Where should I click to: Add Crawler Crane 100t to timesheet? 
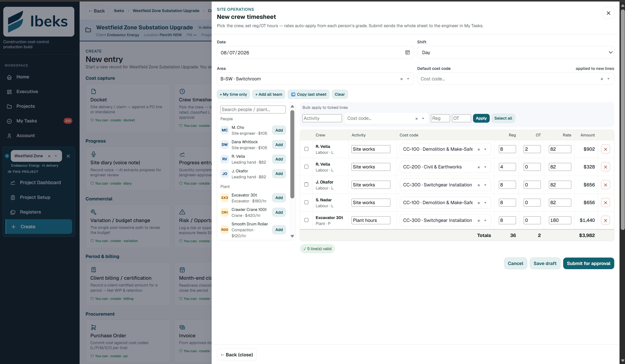[279, 212]
